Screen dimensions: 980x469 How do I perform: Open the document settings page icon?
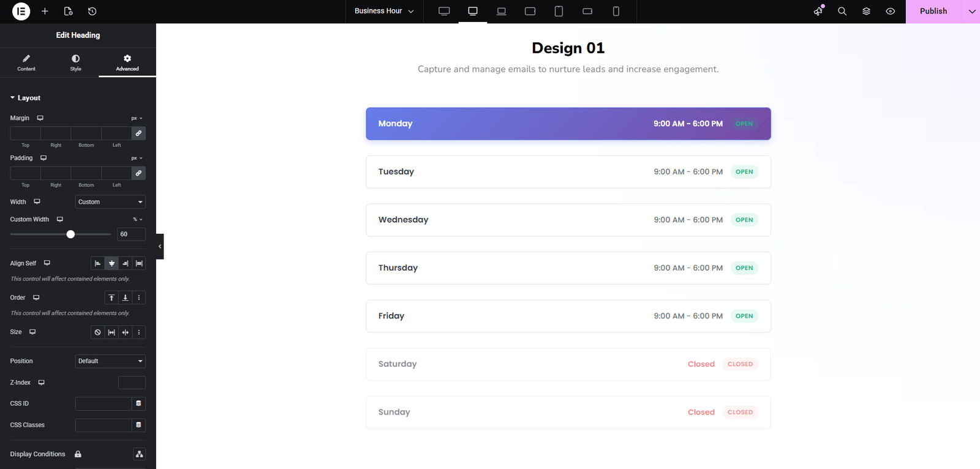(68, 11)
